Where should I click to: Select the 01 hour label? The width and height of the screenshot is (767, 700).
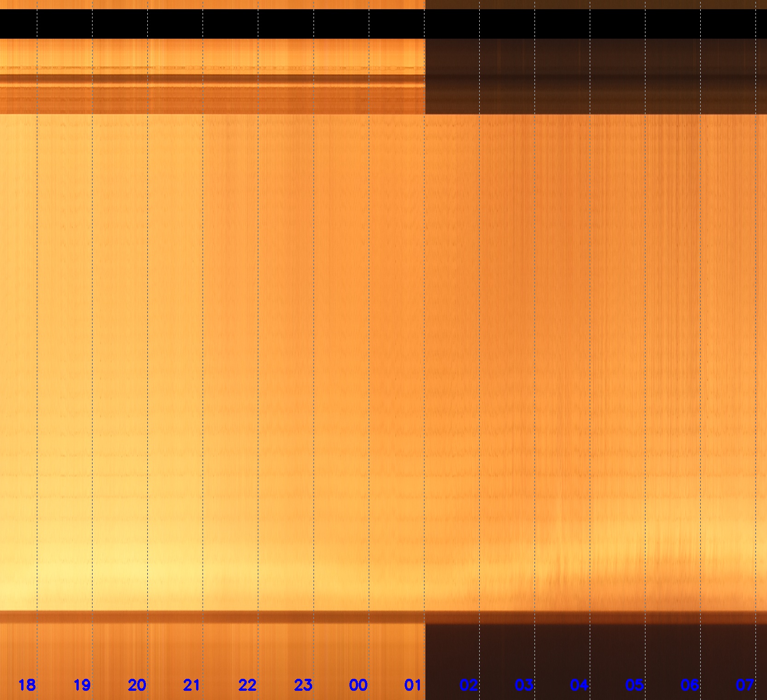click(413, 685)
